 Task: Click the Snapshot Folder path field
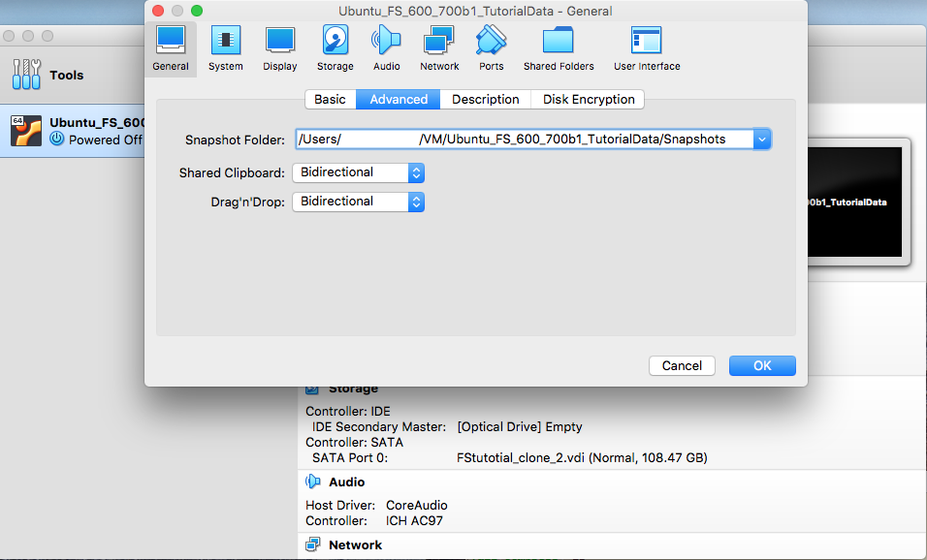click(x=524, y=140)
